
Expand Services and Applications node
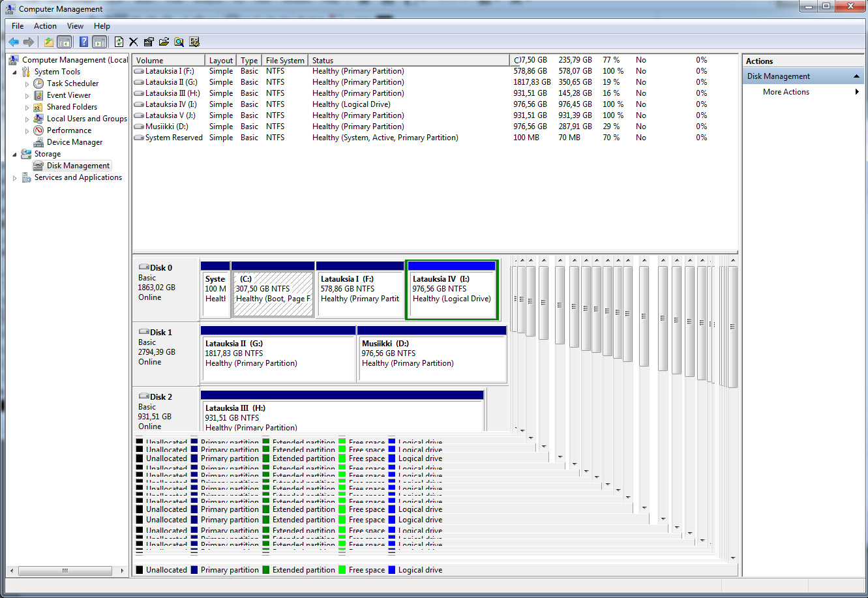click(x=16, y=177)
